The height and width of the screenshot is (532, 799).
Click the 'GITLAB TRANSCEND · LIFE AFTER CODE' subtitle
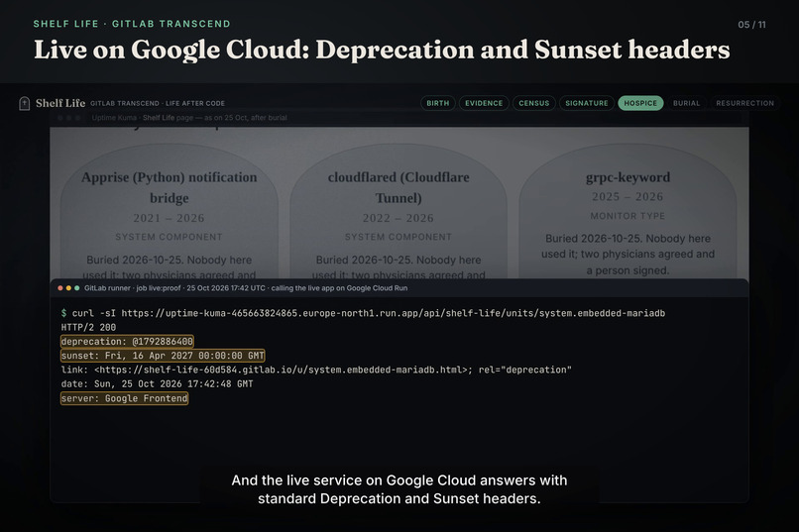[158, 103]
